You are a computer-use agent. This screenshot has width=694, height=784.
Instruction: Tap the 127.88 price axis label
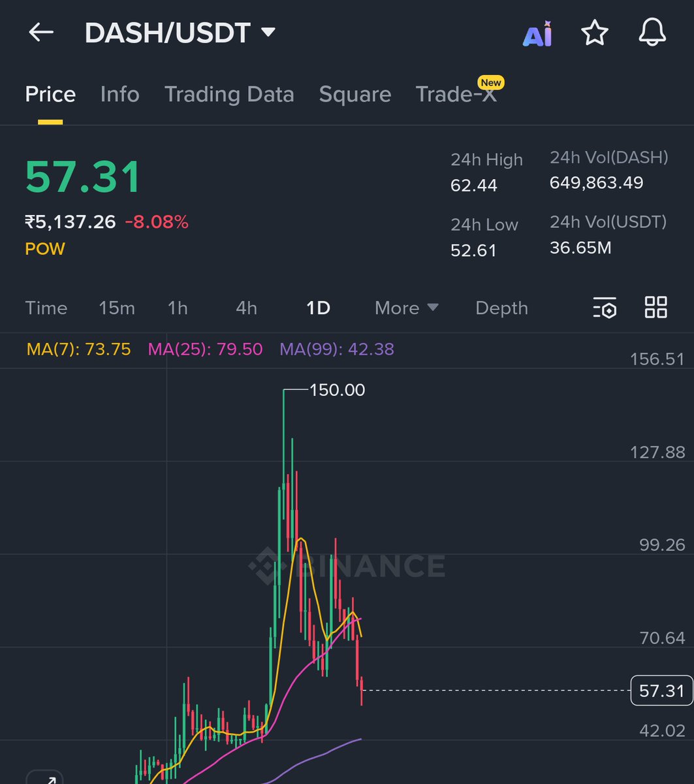tap(657, 452)
